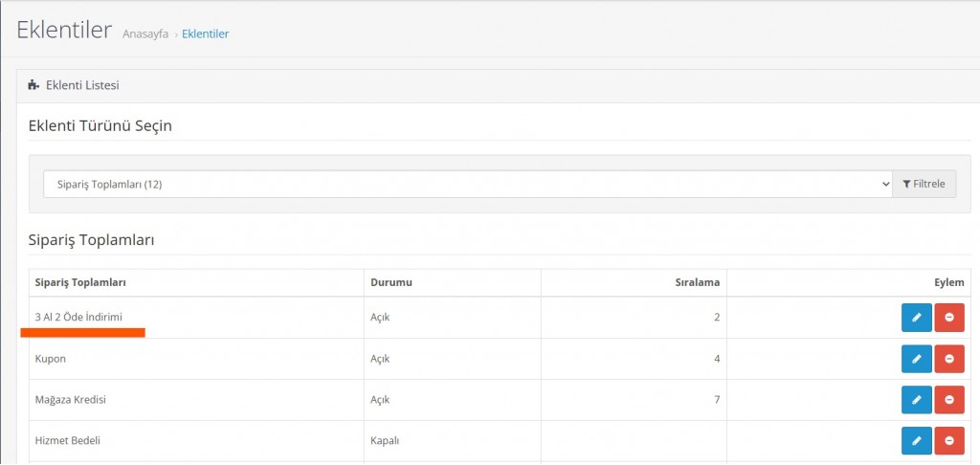Click the Kupon row name

(x=51, y=359)
